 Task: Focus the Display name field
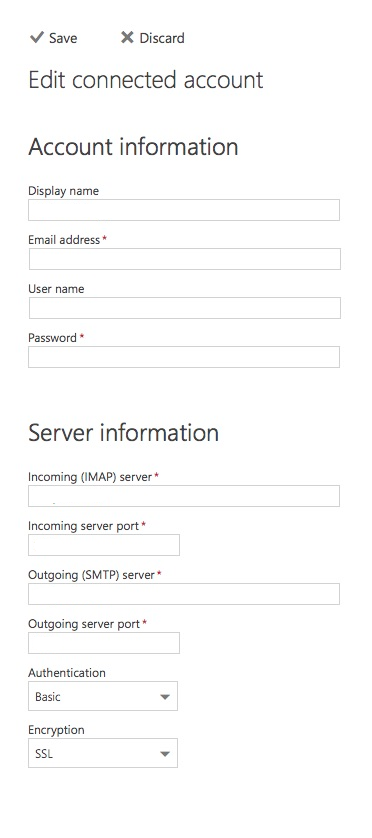coord(184,210)
